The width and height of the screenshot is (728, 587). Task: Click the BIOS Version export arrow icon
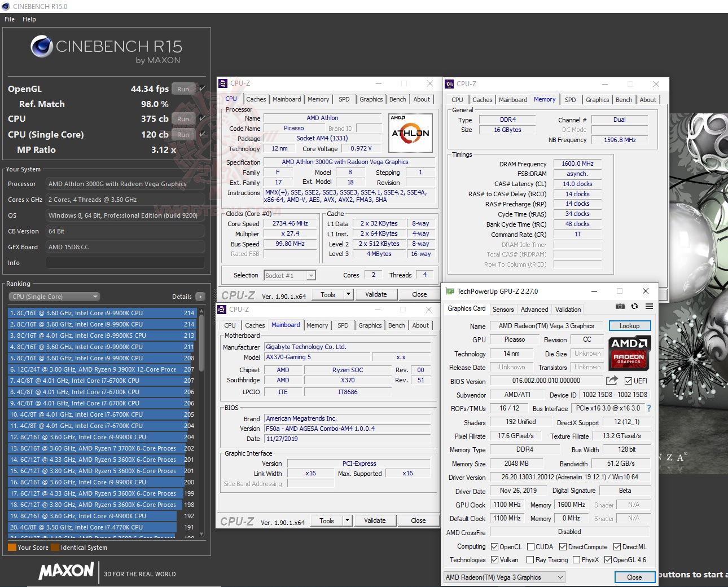tap(612, 381)
